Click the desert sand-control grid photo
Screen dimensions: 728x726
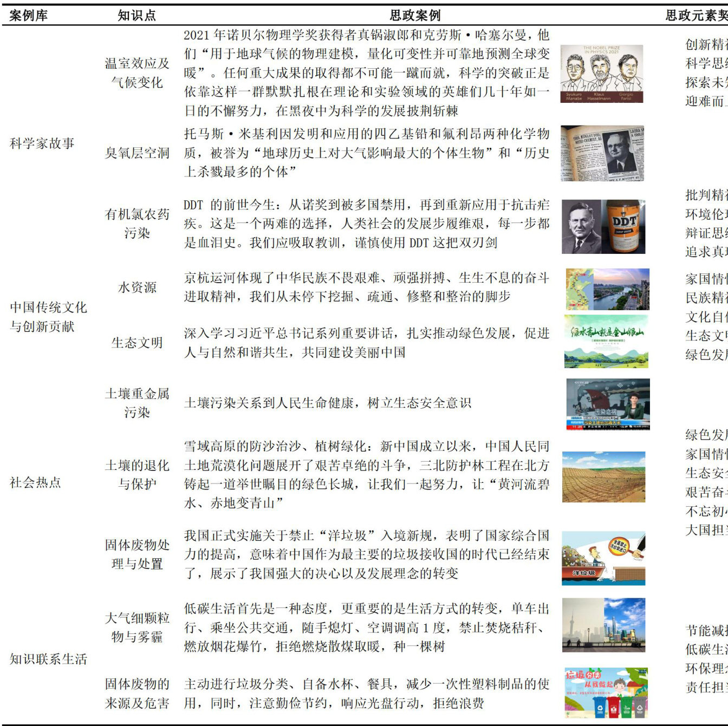[603, 477]
